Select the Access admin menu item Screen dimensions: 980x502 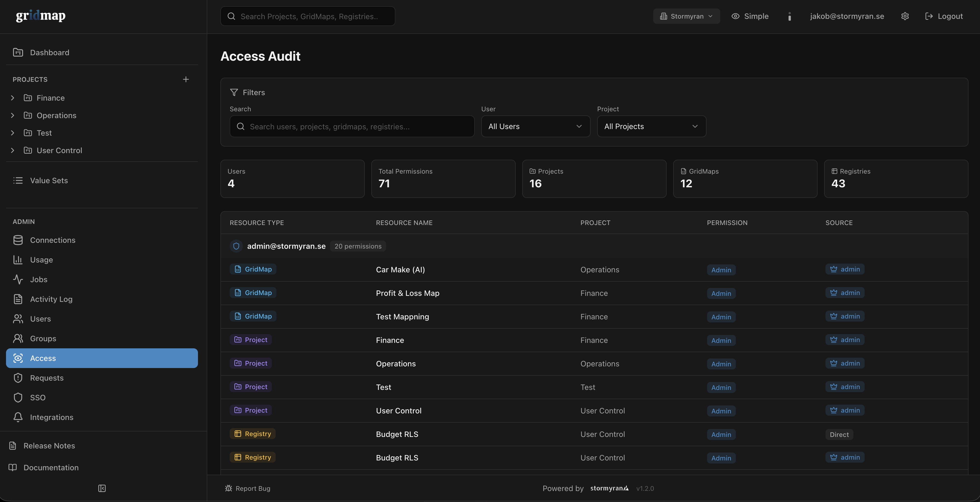coord(102,358)
